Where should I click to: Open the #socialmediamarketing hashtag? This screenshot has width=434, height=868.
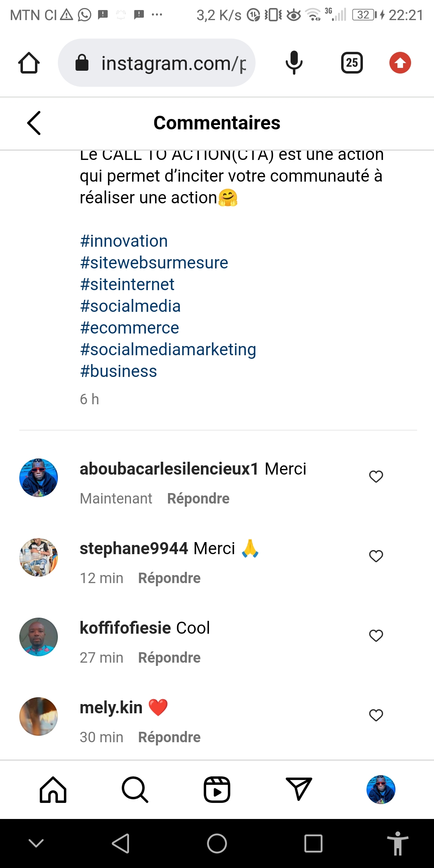point(168,350)
